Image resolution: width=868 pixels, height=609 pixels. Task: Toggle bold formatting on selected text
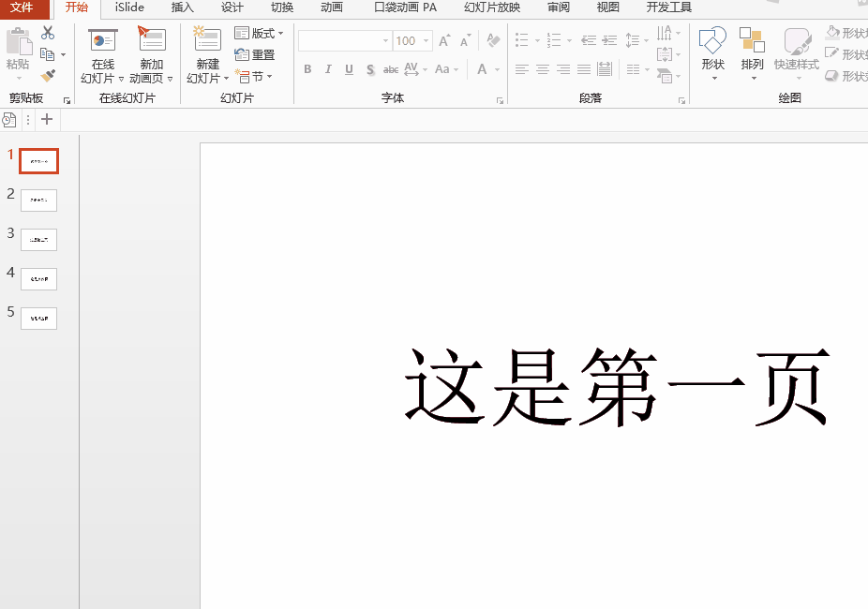click(307, 69)
